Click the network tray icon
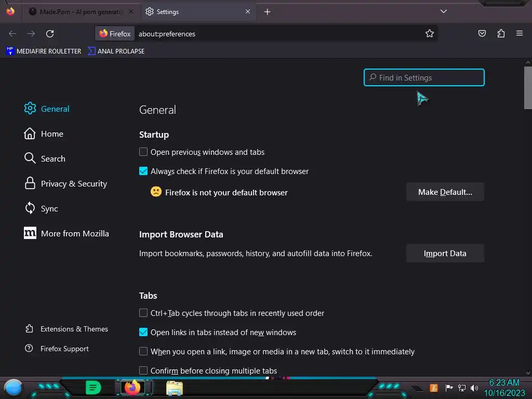This screenshot has width=532, height=399. click(461, 388)
